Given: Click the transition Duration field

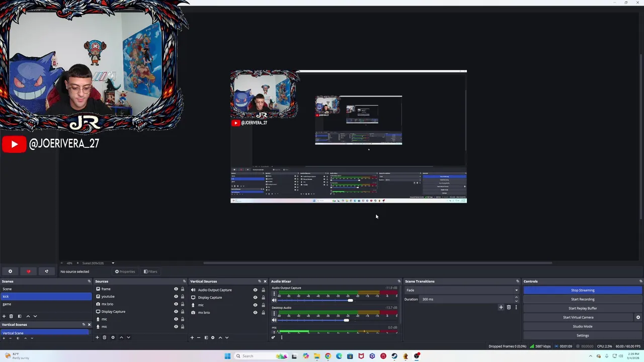Looking at the screenshot, I should pyautogui.click(x=466, y=299).
